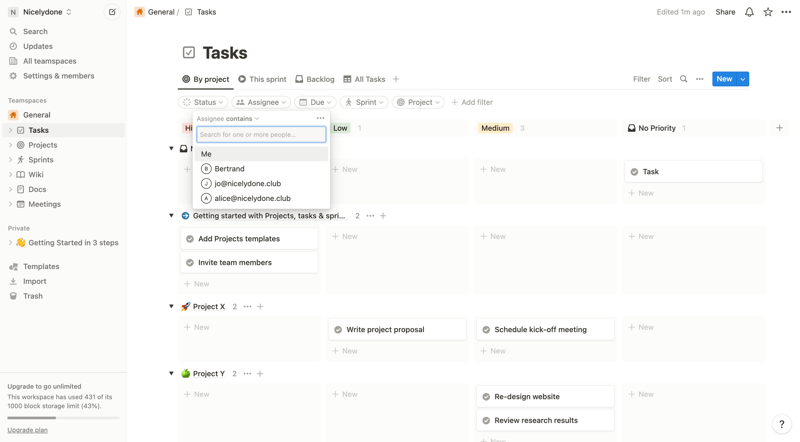The image size is (800, 442).
Task: Open view settings three-dot menu beside search
Action: click(699, 79)
